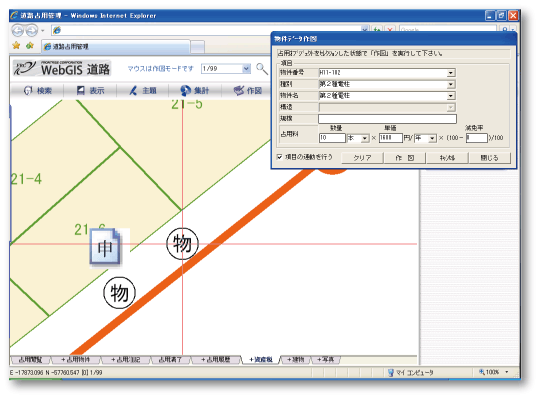Viewport: 540px width, 399px height.
Task: Select the +写真 bottom tab
Action: pyautogui.click(x=325, y=360)
